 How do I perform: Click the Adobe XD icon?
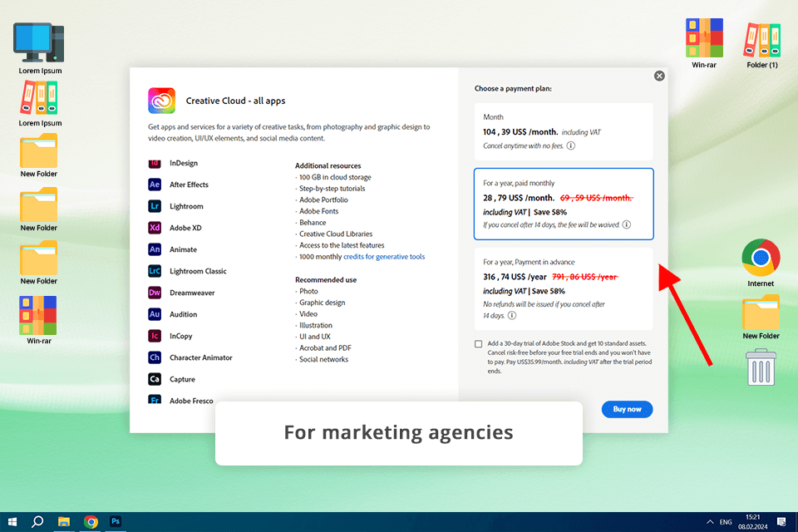[155, 228]
